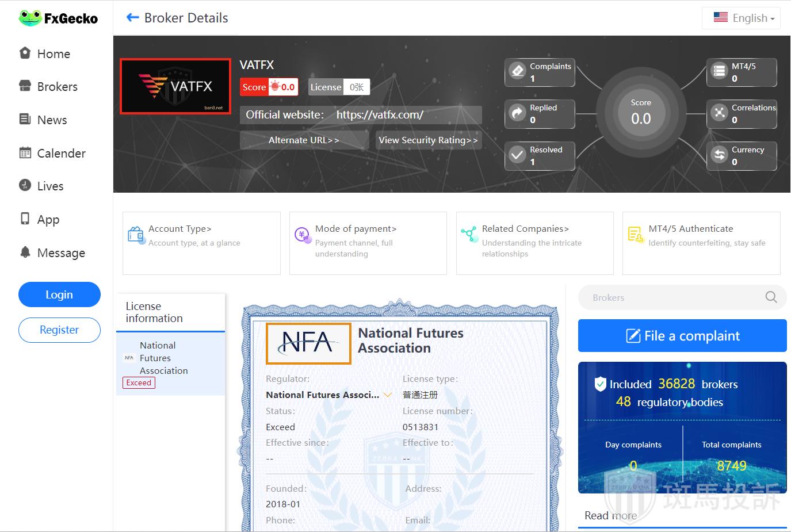Open the English language dropdown
Screen dimensions: 791x532
tap(741, 18)
